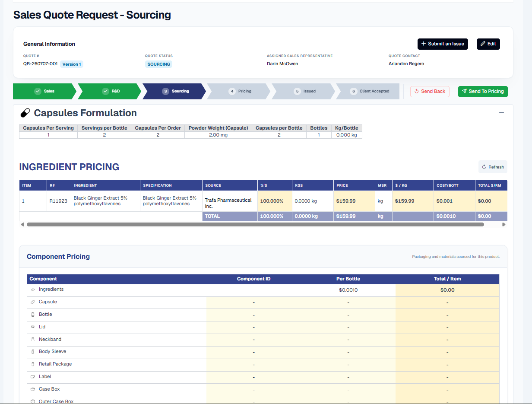Click the step number 3 circle on Sourcing
Image resolution: width=532 pixels, height=404 pixels.
pyautogui.click(x=165, y=91)
